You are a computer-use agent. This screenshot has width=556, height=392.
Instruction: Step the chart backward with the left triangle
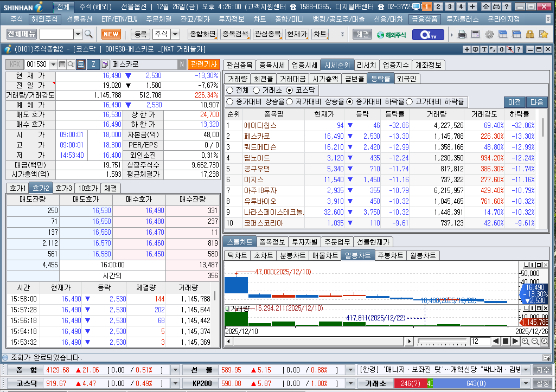(x=496, y=342)
